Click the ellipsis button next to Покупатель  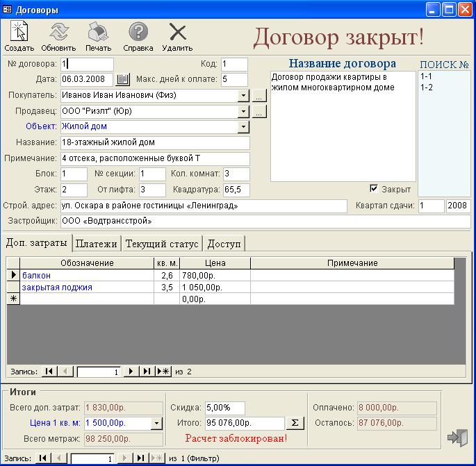(x=259, y=96)
